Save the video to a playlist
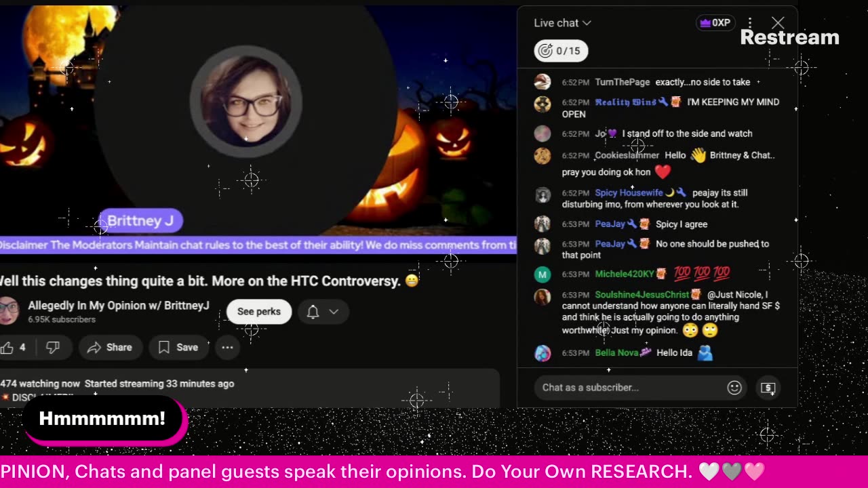 (x=178, y=347)
